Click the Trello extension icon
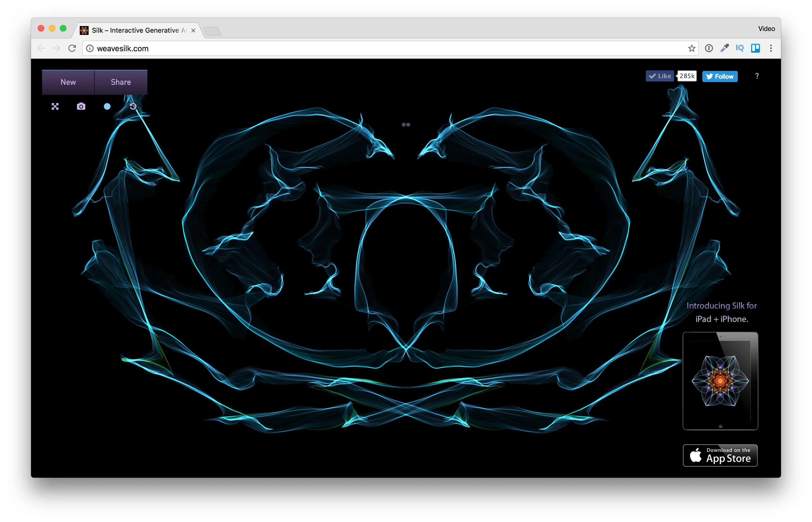Image resolution: width=812 pixels, height=522 pixels. tap(755, 49)
